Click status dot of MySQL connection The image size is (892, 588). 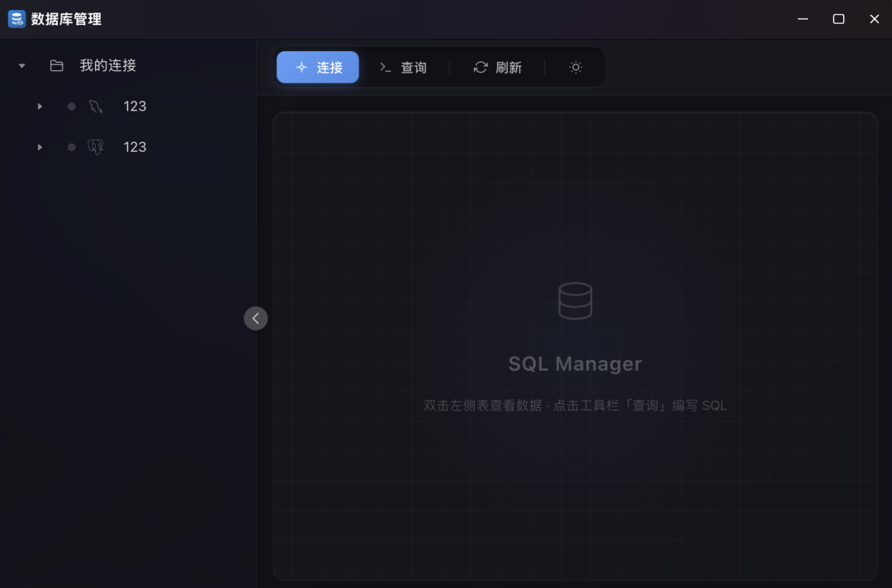coord(72,107)
